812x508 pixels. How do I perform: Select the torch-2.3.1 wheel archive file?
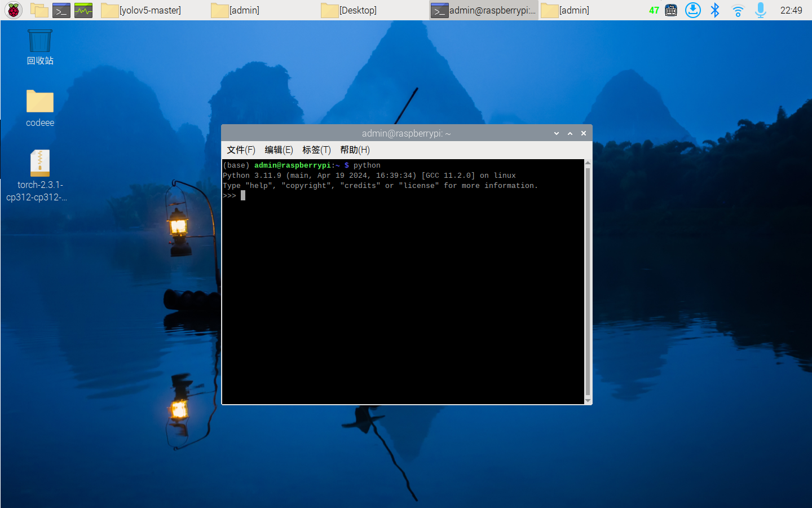(38, 176)
